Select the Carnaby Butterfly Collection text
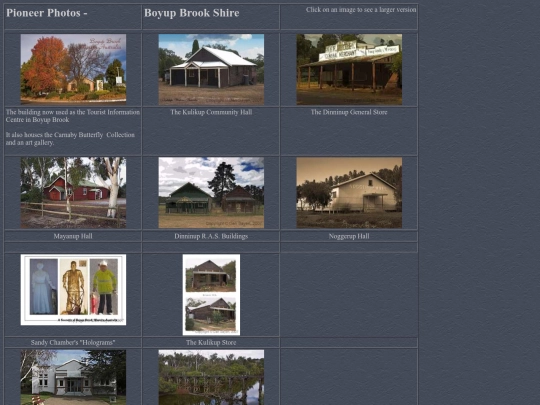540x405 pixels. point(70,139)
